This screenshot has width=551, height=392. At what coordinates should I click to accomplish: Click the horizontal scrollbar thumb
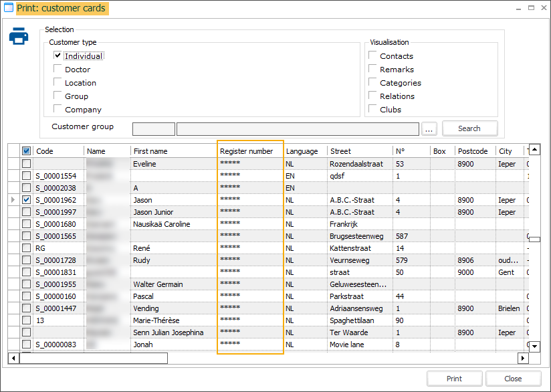click(94, 359)
